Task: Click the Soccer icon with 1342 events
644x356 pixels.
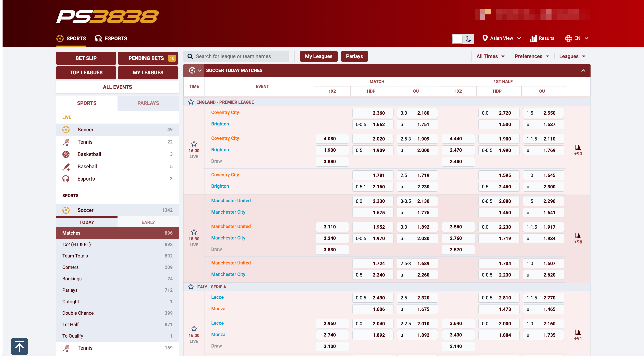Action: click(66, 210)
